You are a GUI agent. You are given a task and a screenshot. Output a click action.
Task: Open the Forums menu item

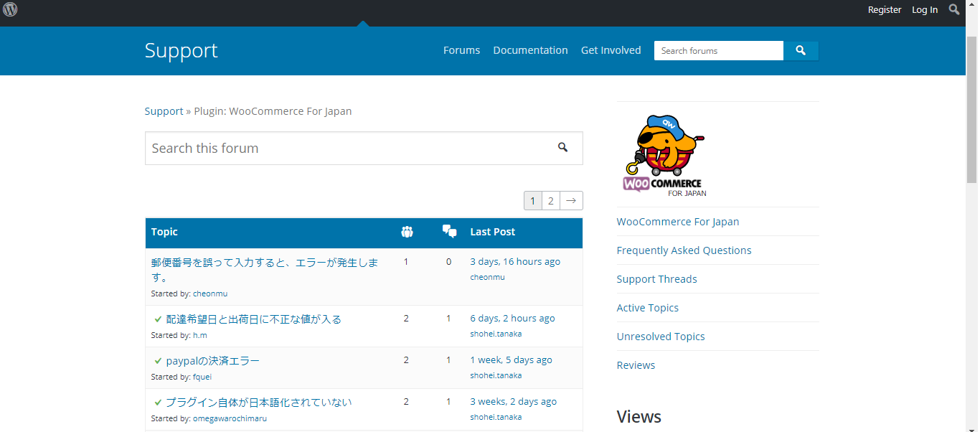point(461,50)
